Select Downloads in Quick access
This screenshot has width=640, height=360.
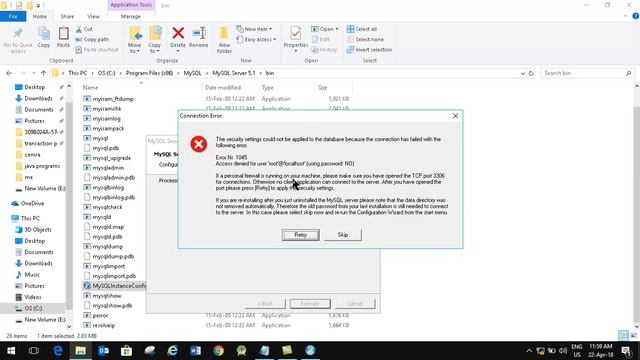[38, 98]
